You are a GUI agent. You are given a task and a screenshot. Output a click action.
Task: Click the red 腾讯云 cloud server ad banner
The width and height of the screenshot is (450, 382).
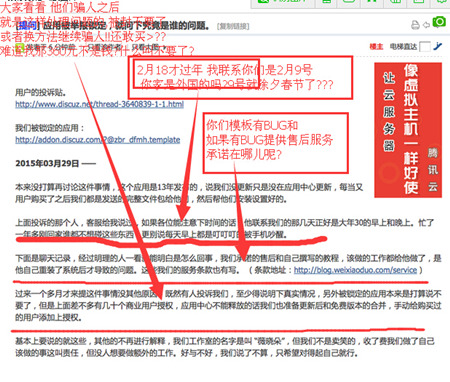(x=408, y=130)
